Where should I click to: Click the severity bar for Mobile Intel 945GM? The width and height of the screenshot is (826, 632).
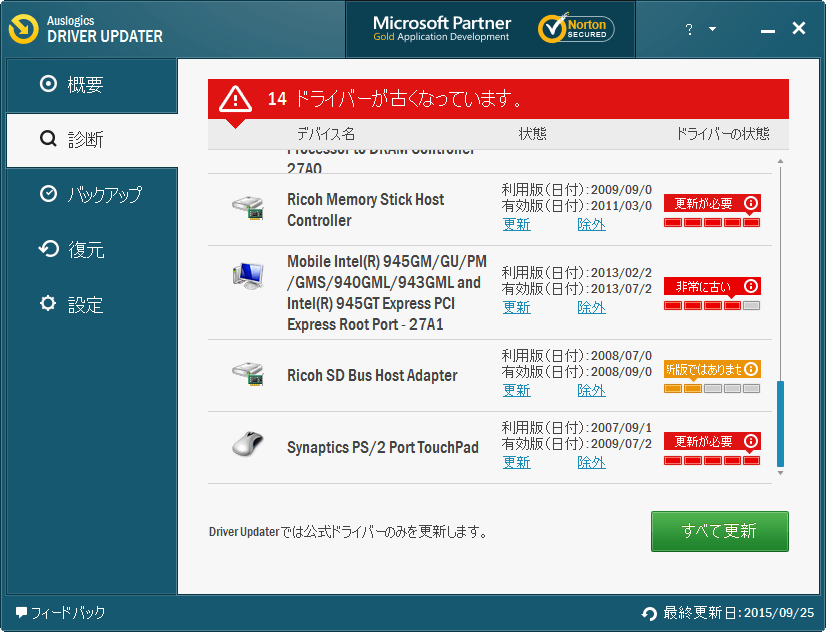(x=712, y=305)
